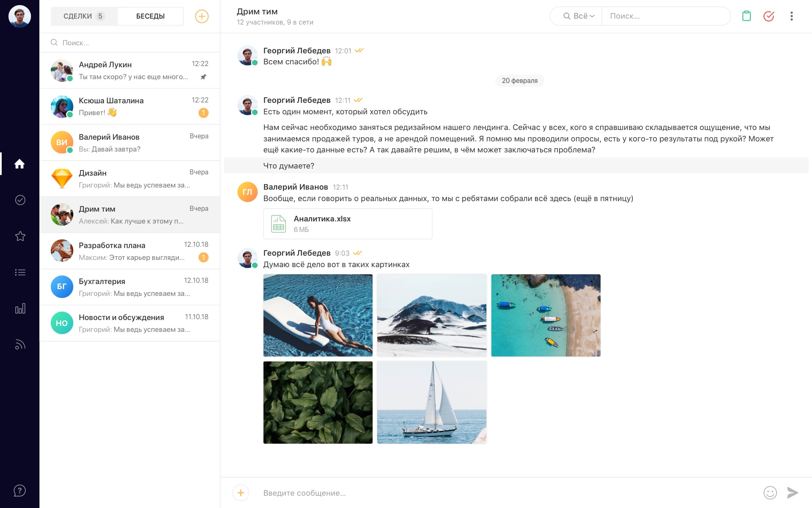Click the green clipboard icon in header
Screen dimensions: 812x508
point(746,16)
